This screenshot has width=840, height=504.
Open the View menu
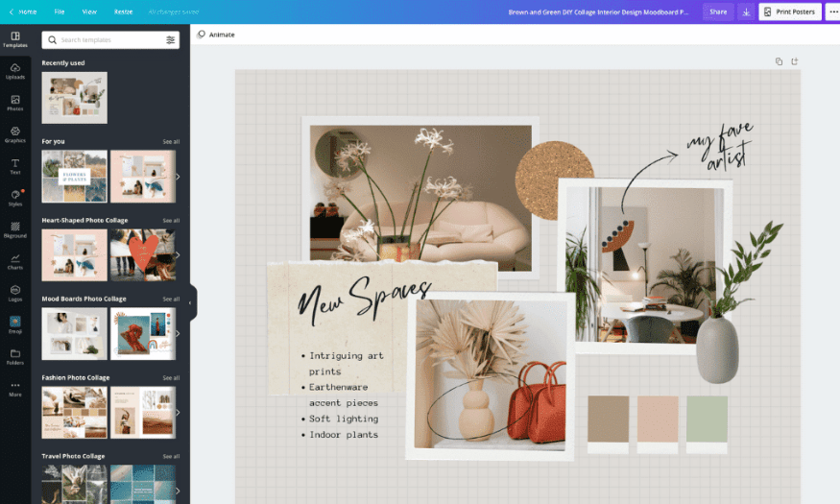[89, 12]
